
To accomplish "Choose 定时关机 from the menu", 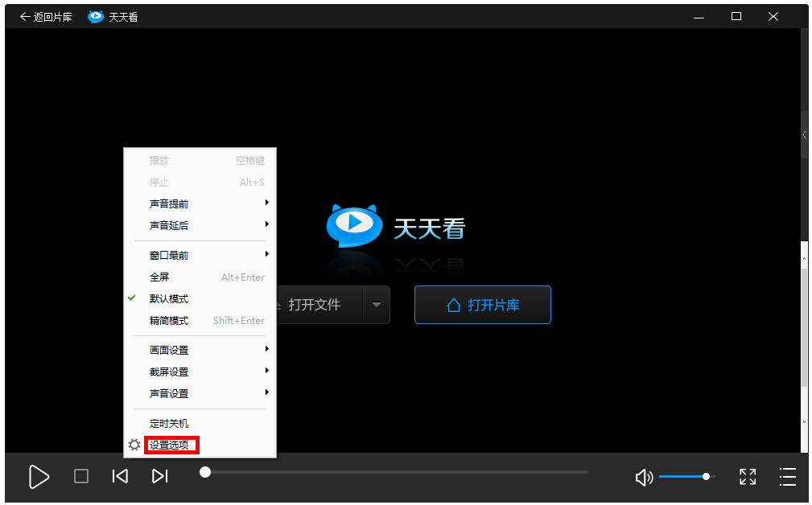I will 200,423.
